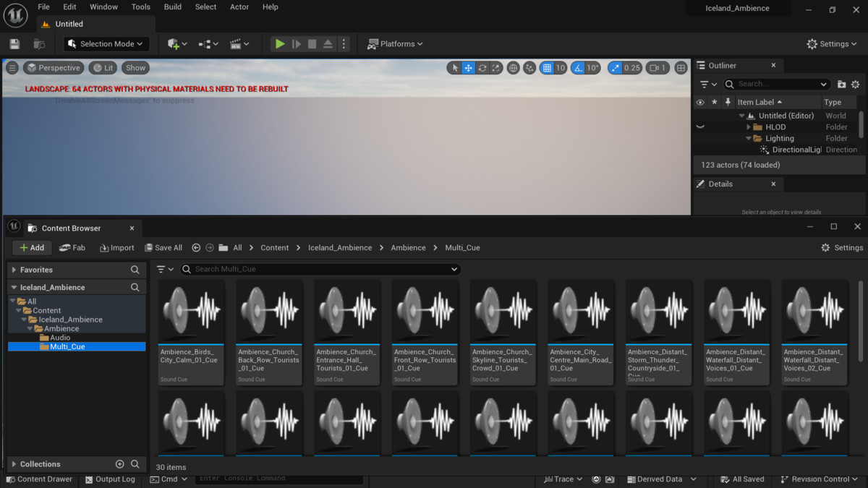Select the translate (move) gizmo tool in viewport
The image size is (868, 488).
[469, 68]
